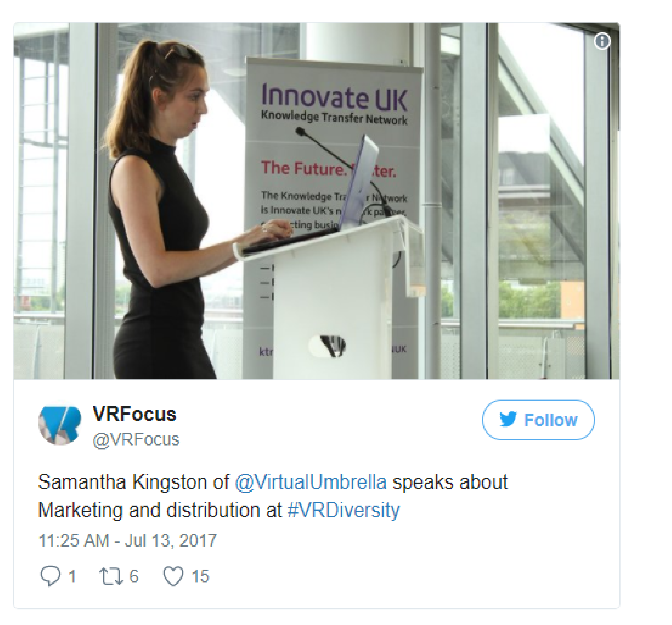
Task: Click the @VRFocus handle text
Action: tap(136, 440)
